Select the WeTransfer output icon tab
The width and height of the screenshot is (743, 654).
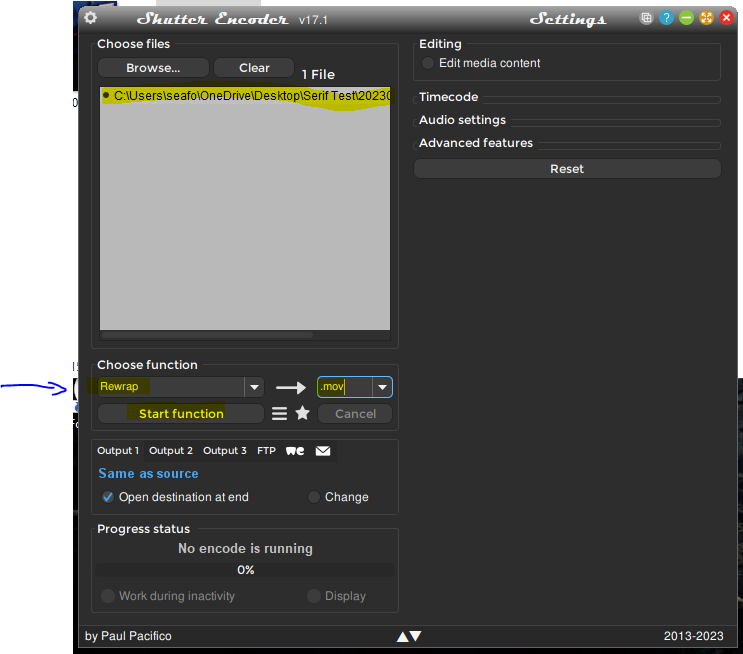(x=295, y=451)
